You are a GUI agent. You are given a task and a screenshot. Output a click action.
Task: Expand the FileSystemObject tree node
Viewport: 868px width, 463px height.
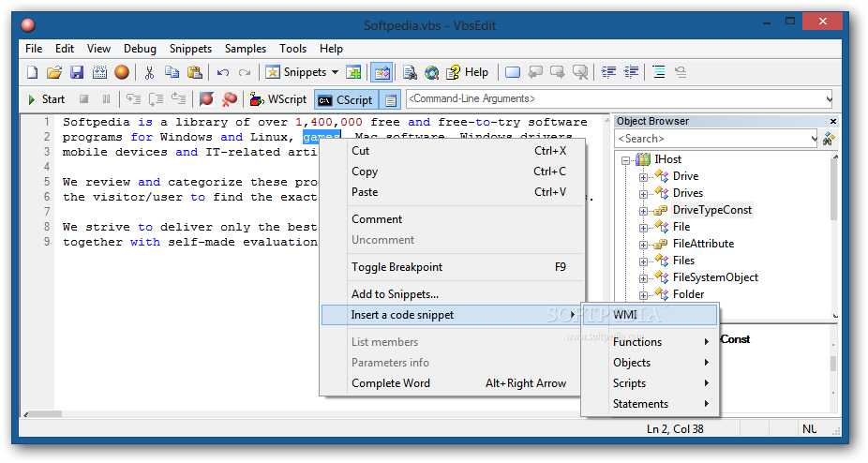643,278
